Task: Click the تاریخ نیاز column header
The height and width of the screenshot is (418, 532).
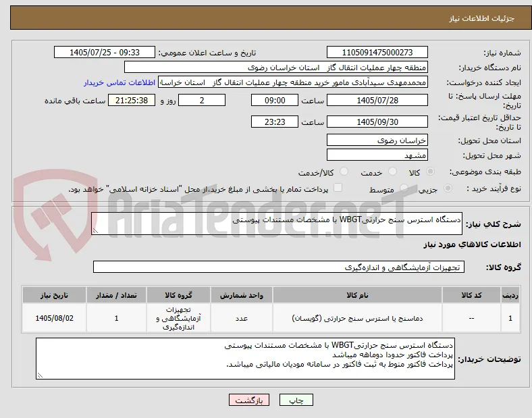Action: [54, 295]
